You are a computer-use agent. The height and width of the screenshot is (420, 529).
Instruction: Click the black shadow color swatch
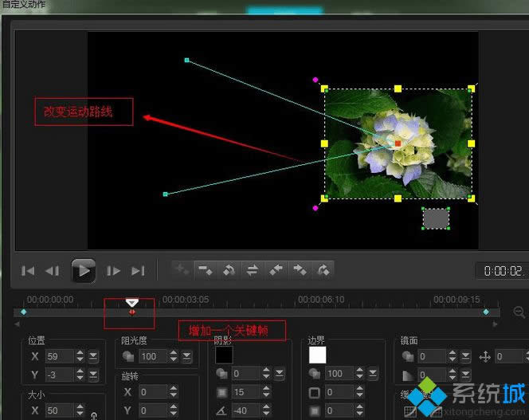coord(225,355)
